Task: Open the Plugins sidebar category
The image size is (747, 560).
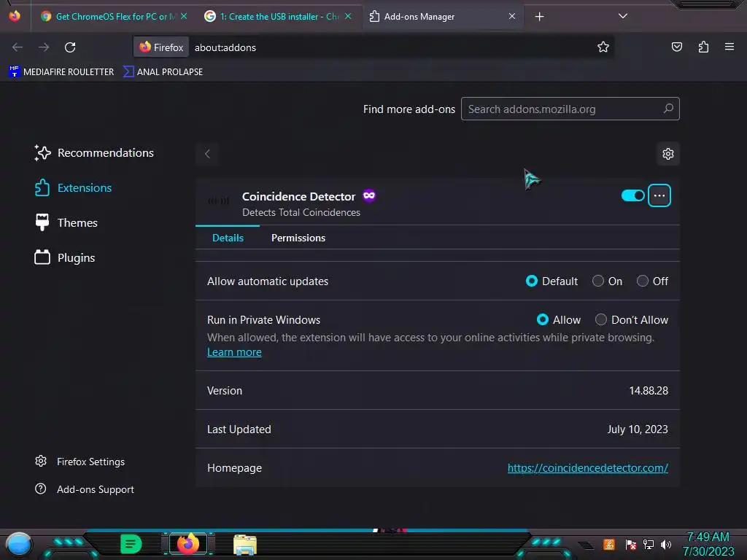Action: click(65, 257)
